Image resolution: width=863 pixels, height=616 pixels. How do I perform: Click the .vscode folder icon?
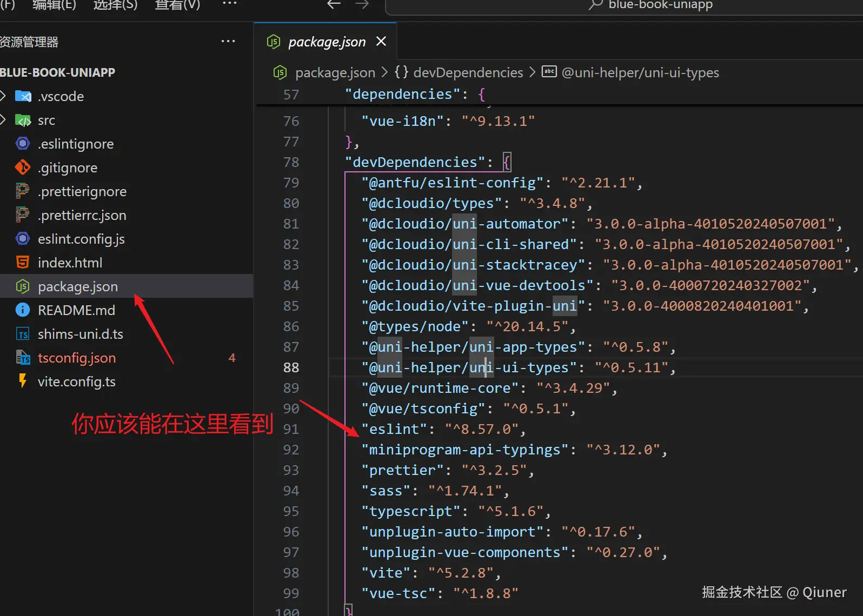pyautogui.click(x=23, y=96)
